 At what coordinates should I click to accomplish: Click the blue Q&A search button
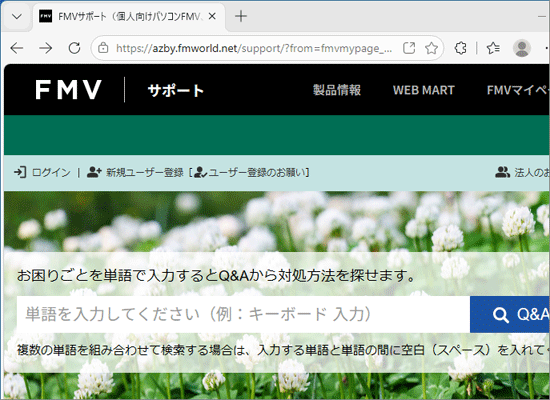(x=510, y=314)
